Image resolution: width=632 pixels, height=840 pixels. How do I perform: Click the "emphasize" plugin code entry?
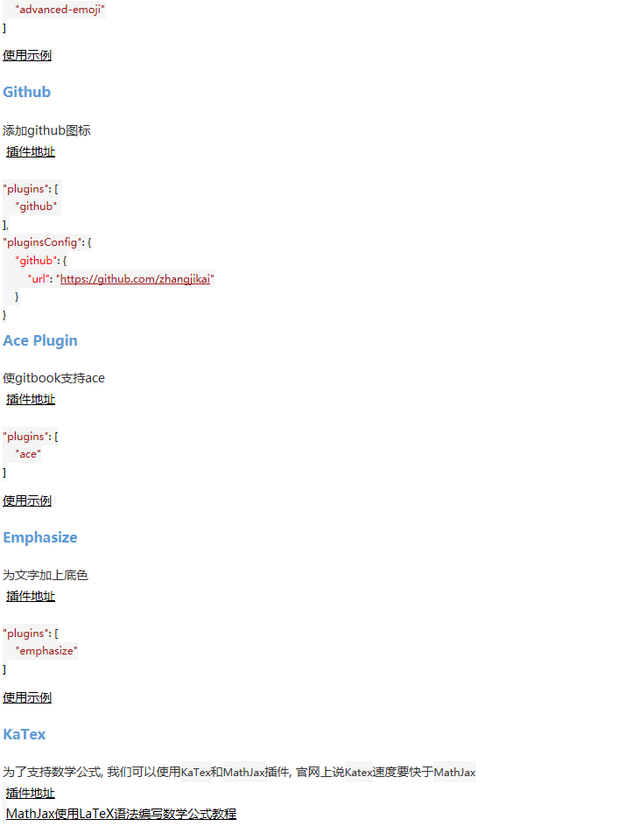coord(46,651)
